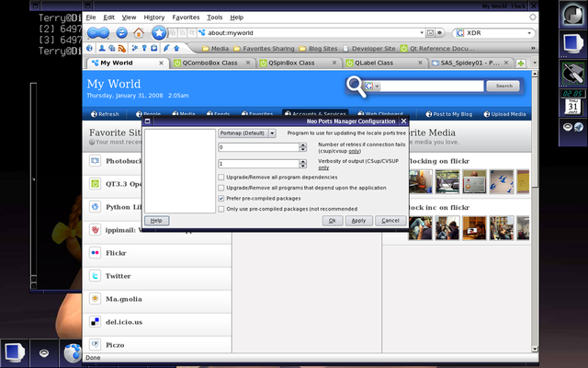
Task: Open the My World search engine selector dropdown
Action: click(378, 86)
